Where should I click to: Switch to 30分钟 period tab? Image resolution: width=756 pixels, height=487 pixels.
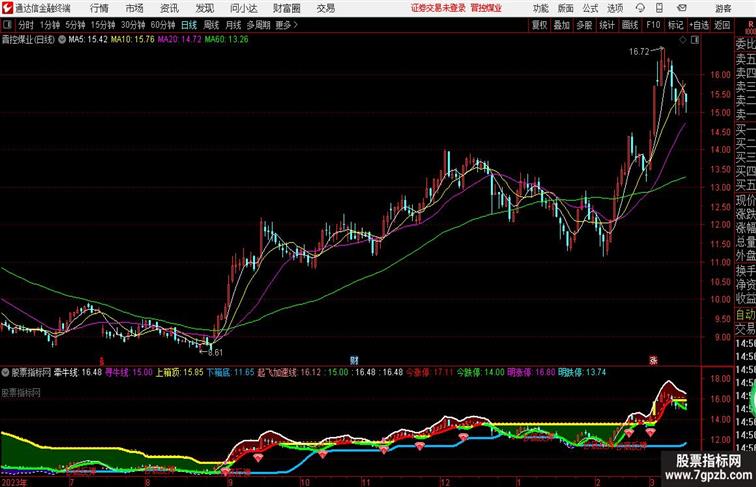(133, 25)
